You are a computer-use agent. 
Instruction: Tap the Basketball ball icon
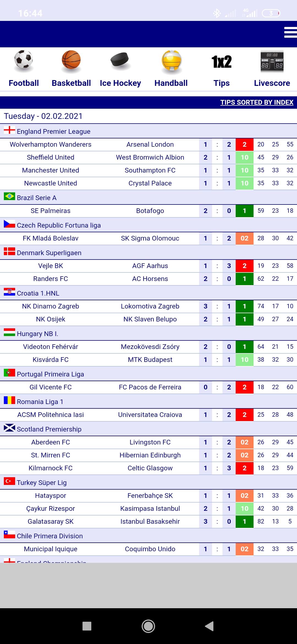(71, 60)
